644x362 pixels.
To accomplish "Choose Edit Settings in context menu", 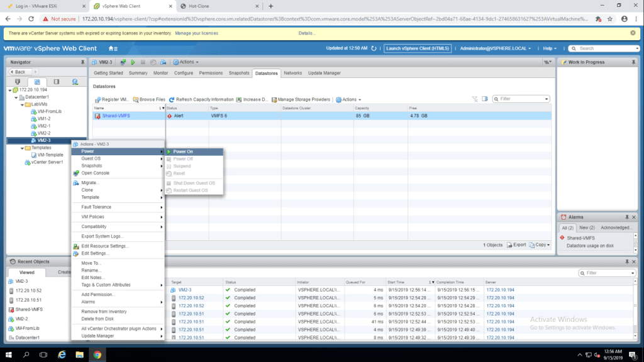I will tap(94, 253).
